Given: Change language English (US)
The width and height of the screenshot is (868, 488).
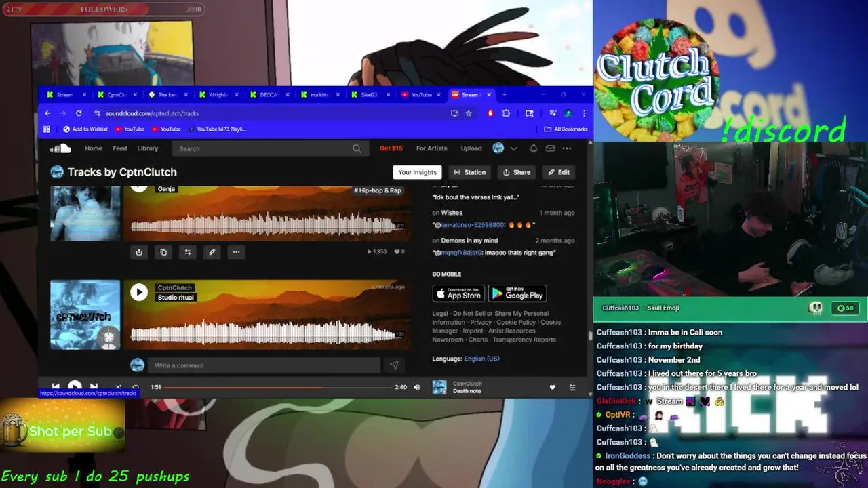Looking at the screenshot, I should [481, 359].
